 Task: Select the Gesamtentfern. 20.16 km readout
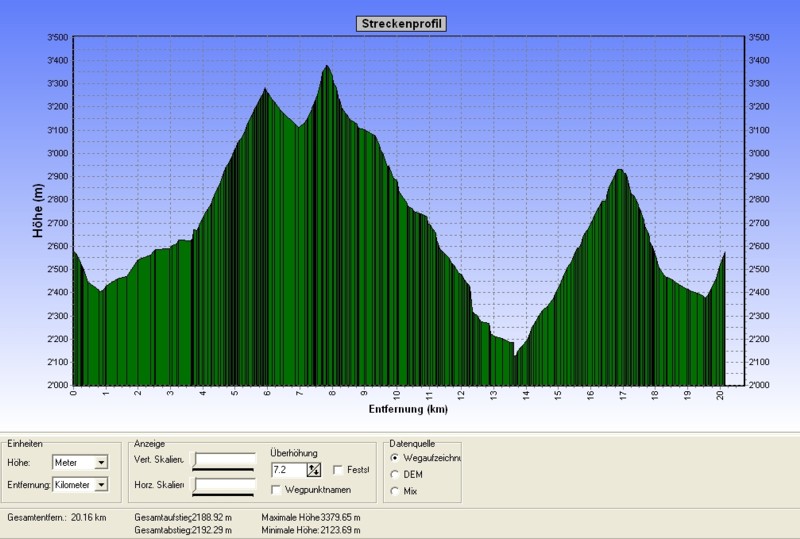tap(50, 517)
